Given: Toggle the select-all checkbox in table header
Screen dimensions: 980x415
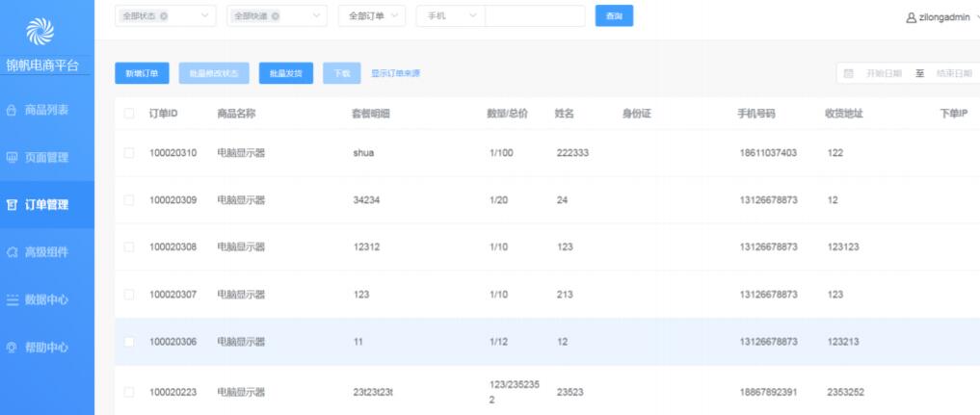Looking at the screenshot, I should (129, 114).
